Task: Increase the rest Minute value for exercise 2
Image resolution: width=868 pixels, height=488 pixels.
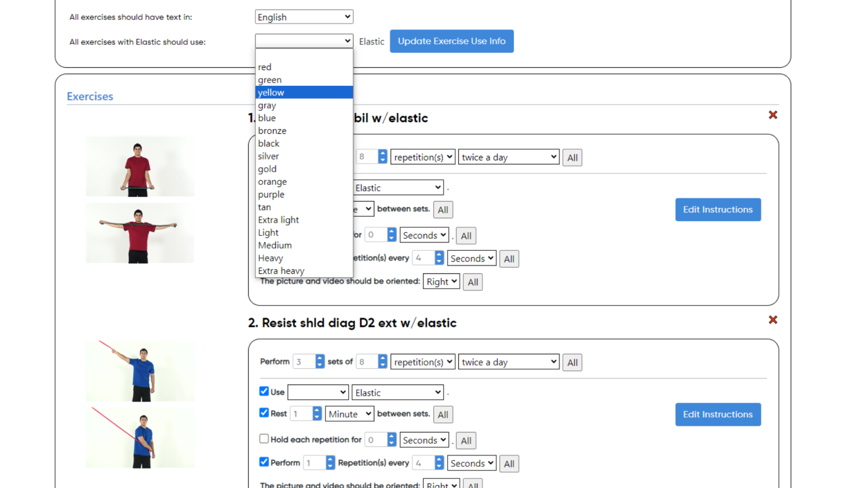Action: (x=316, y=410)
